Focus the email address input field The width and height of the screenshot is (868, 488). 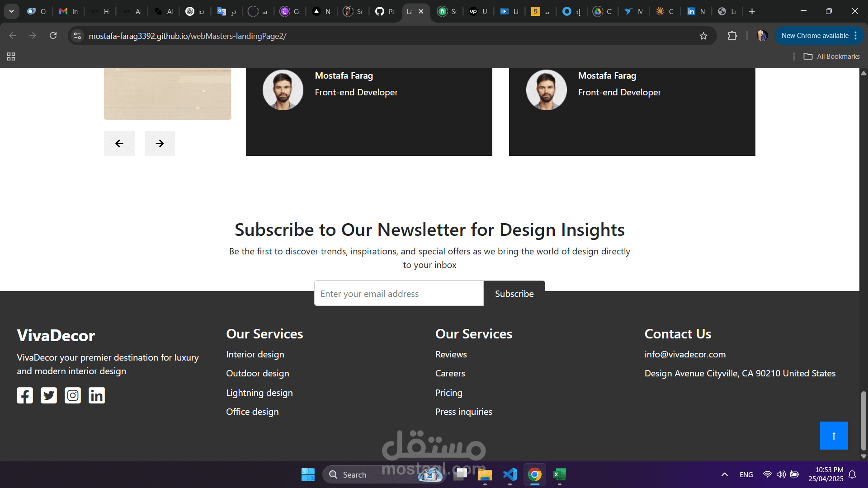(399, 294)
